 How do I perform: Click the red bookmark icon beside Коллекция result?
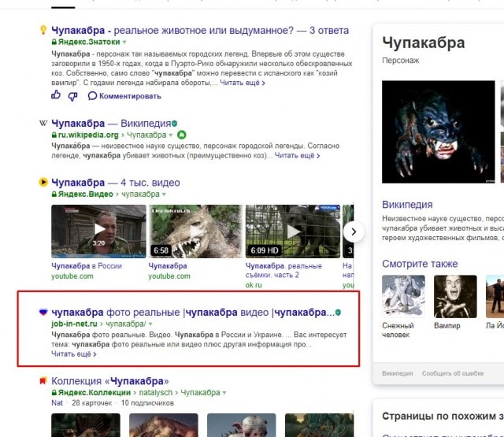pos(43,381)
